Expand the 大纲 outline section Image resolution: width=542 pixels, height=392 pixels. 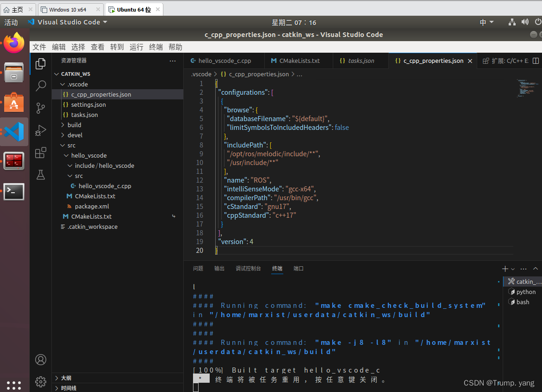point(118,378)
